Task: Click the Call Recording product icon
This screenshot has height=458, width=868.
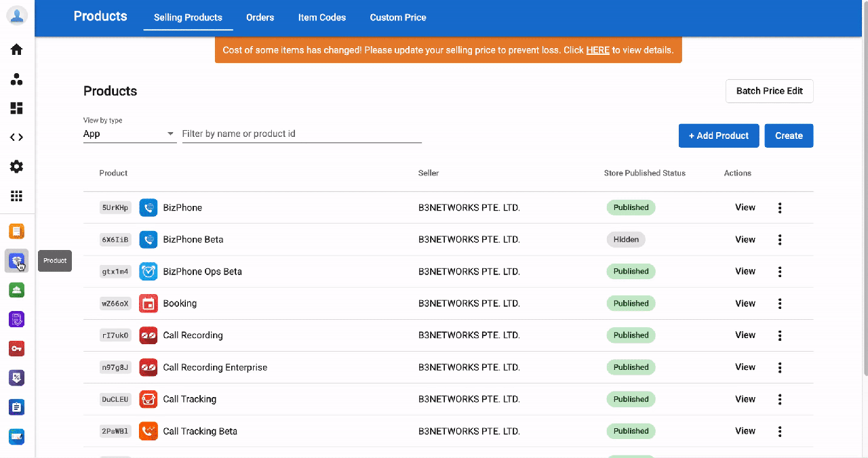Action: (149, 335)
